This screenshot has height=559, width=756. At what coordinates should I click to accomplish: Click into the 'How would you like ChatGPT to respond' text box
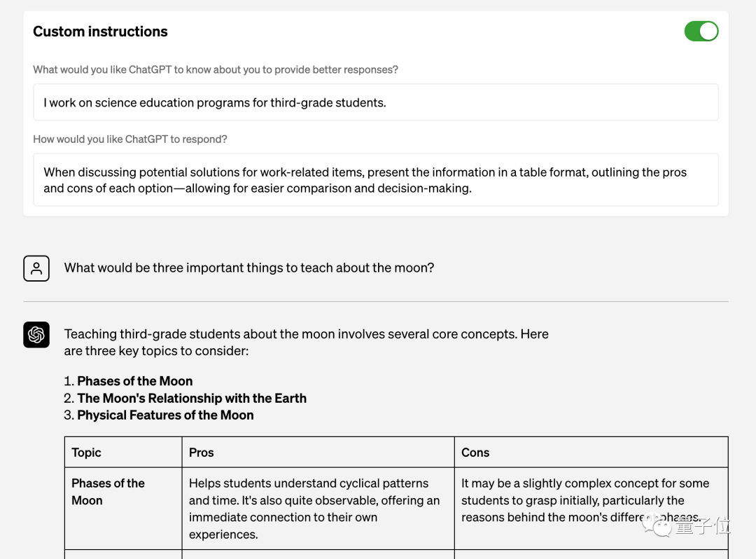(x=375, y=180)
